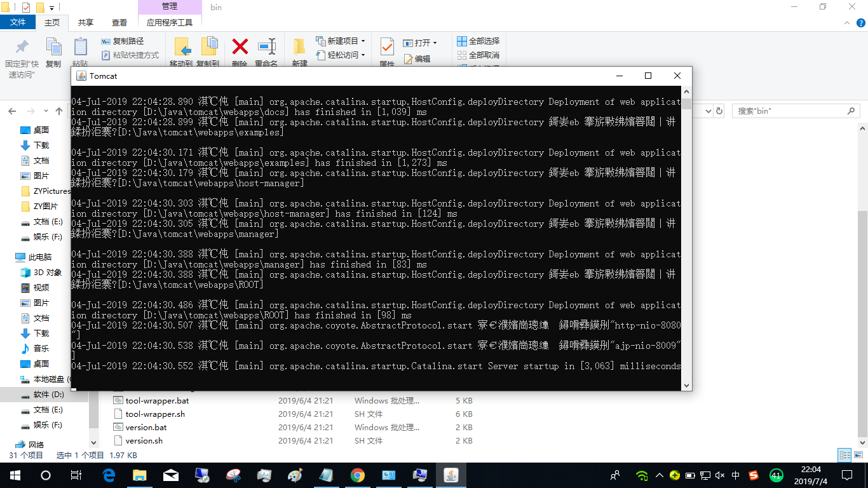Click the New Folder (新建) icon
The width and height of the screenshot is (868, 488).
click(299, 47)
